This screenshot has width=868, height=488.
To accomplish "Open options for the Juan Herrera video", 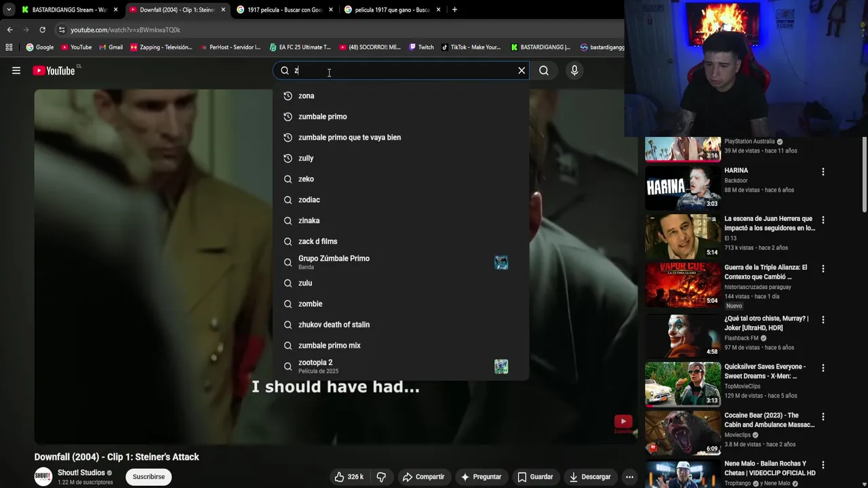I will tap(823, 220).
